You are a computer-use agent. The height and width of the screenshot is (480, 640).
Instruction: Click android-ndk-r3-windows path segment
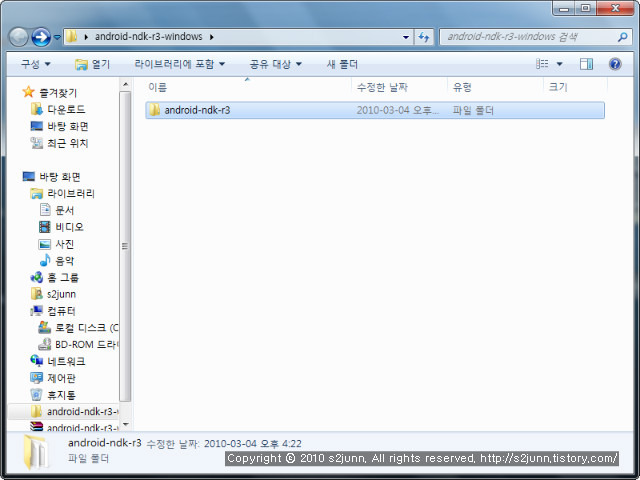coord(149,37)
